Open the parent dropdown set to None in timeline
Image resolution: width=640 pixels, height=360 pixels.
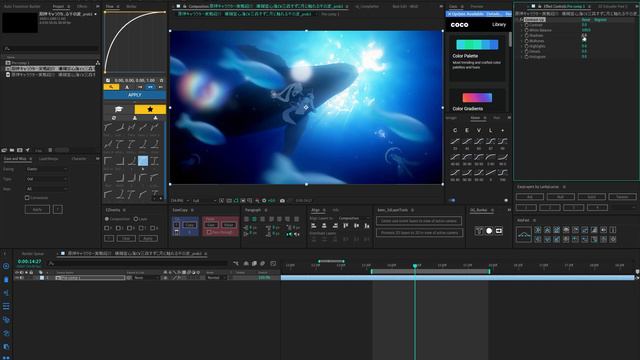click(146, 278)
